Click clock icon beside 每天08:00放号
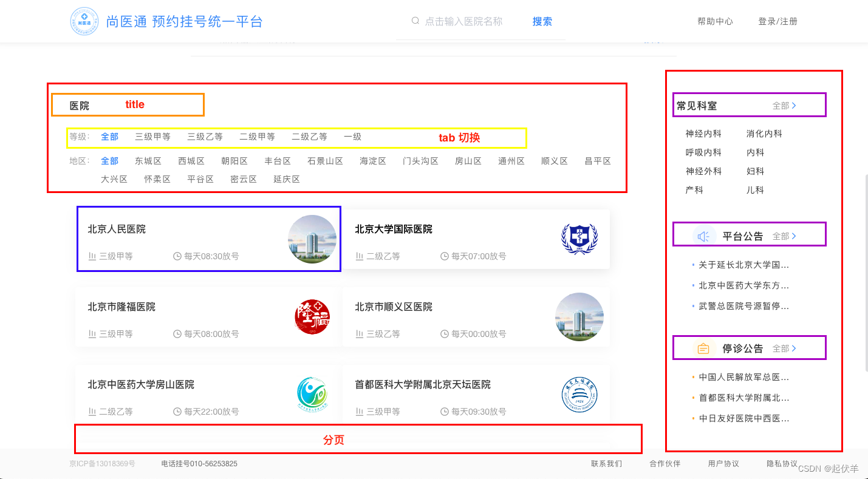 point(177,334)
